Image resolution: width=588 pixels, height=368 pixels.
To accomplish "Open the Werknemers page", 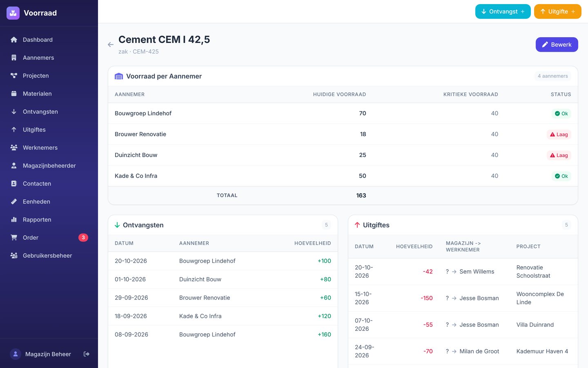I will coord(49,148).
